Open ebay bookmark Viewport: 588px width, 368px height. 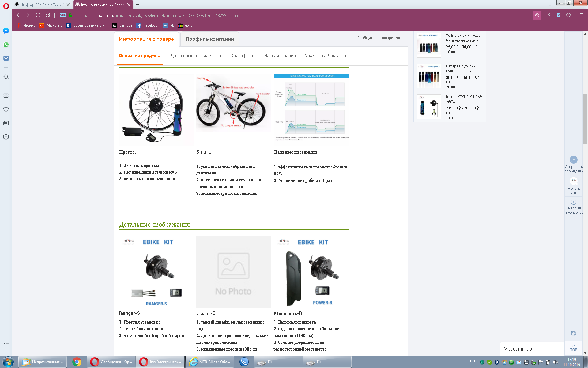[185, 25]
